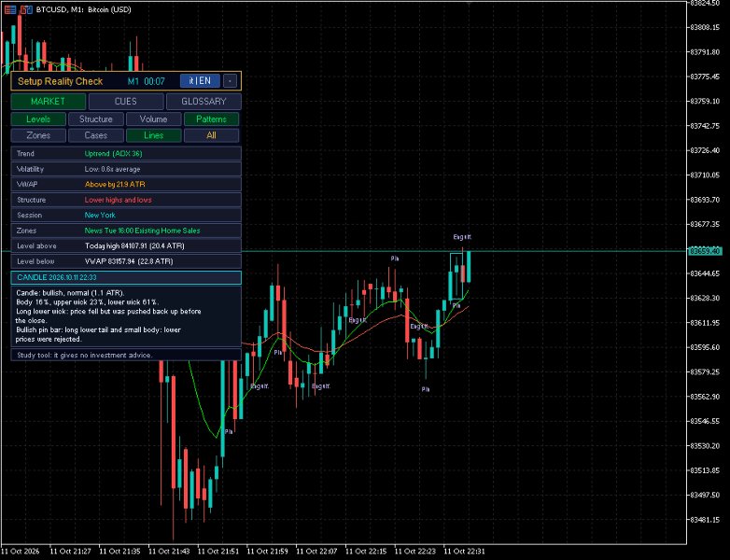Click 'Lower highs and lows' structure value
This screenshot has height=560, width=730.
click(x=118, y=200)
